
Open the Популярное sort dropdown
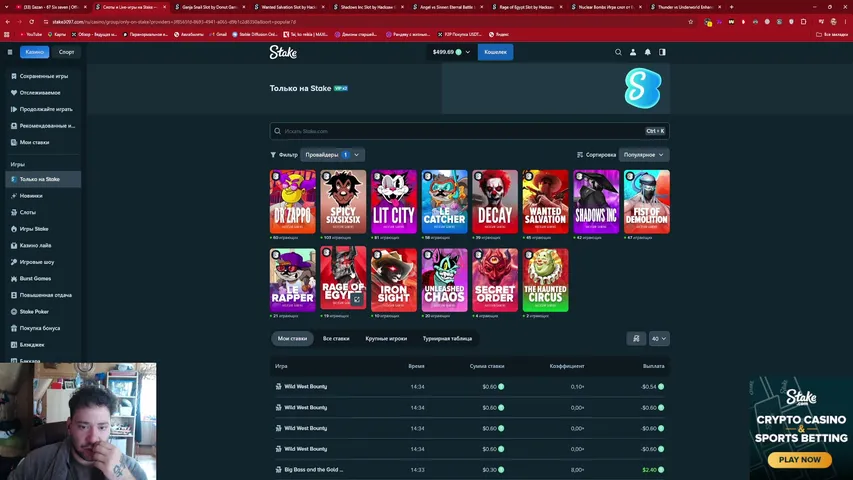pyautogui.click(x=644, y=155)
